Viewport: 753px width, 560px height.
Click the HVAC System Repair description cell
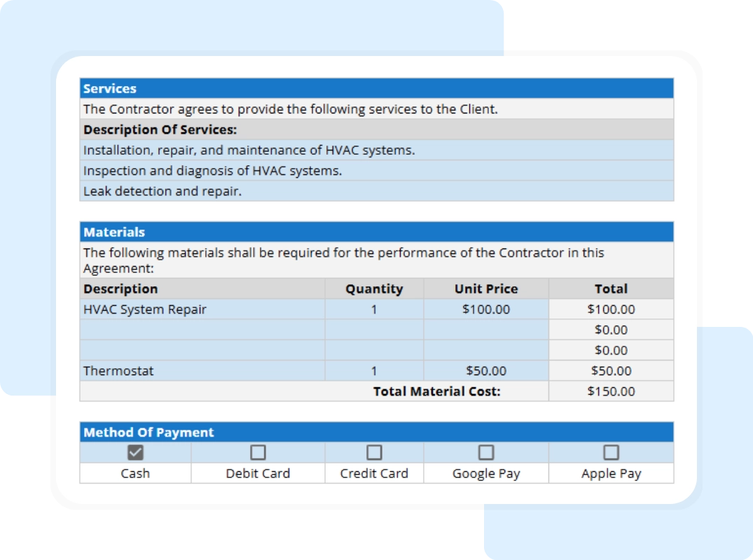(202, 309)
